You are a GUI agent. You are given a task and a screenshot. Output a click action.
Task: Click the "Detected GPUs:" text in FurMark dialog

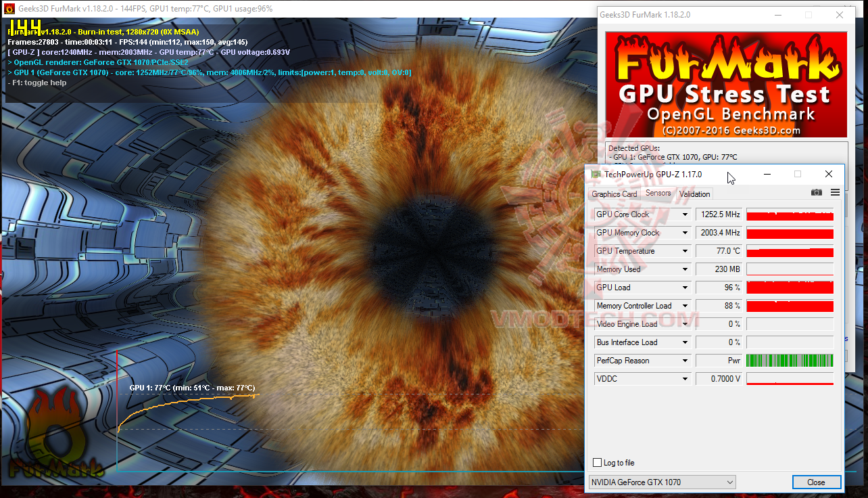click(x=633, y=148)
